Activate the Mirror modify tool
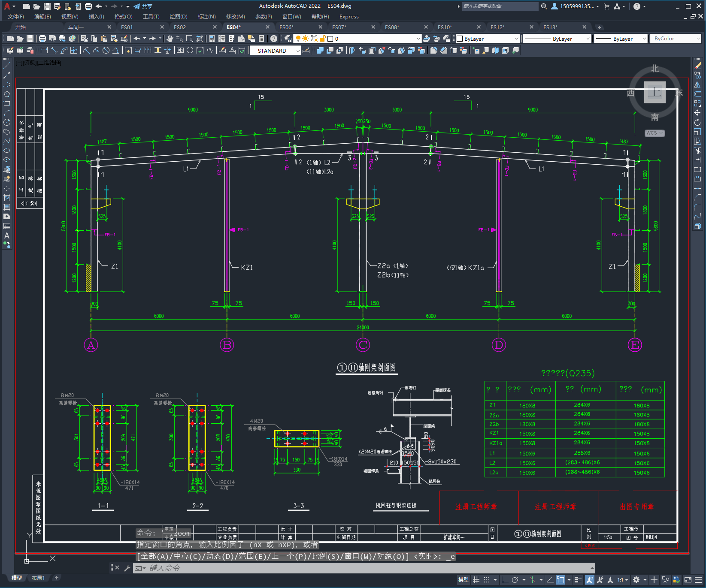 (697, 85)
